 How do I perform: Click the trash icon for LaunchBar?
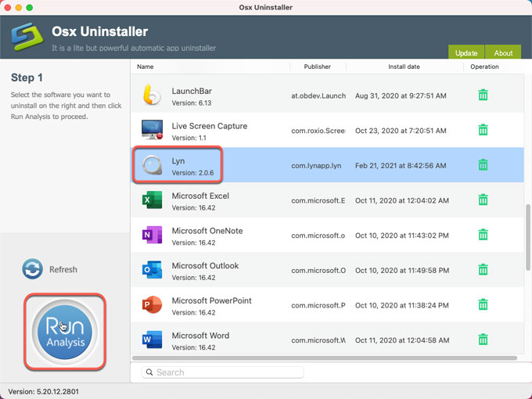point(483,95)
